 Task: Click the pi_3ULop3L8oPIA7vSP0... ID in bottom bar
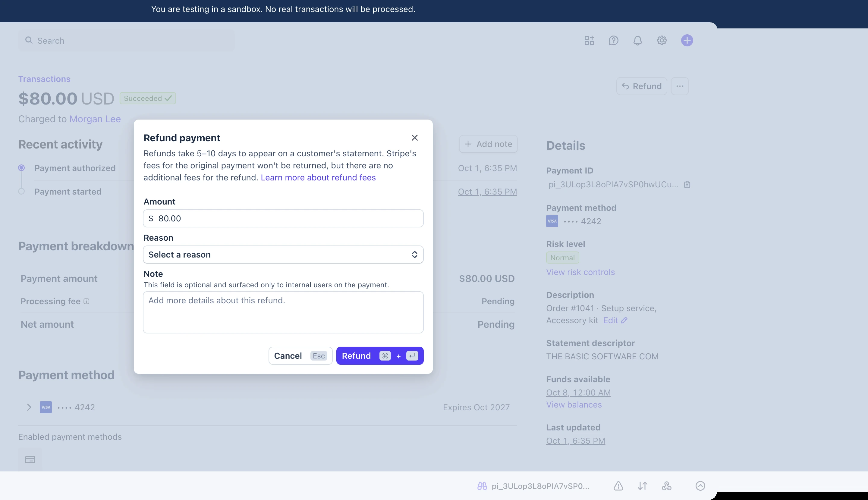pos(540,486)
